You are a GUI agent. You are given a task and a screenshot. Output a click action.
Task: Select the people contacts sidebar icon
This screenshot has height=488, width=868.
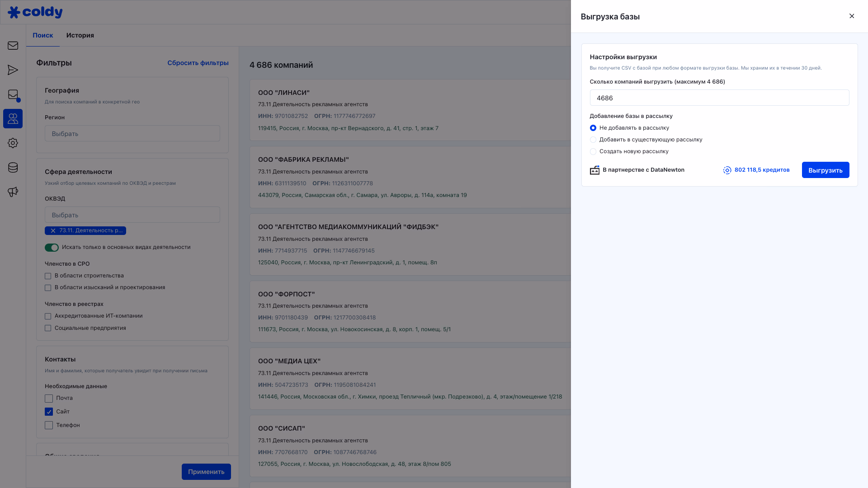tap(13, 119)
